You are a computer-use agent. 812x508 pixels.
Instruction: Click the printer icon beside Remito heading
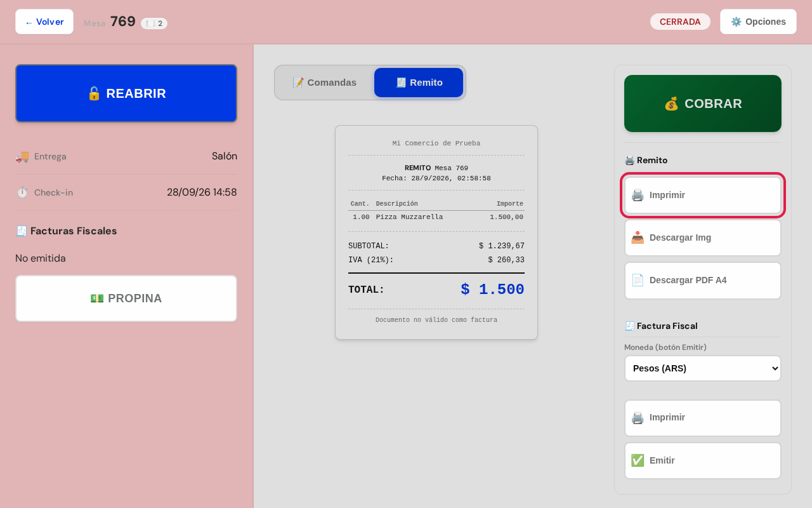tap(629, 160)
